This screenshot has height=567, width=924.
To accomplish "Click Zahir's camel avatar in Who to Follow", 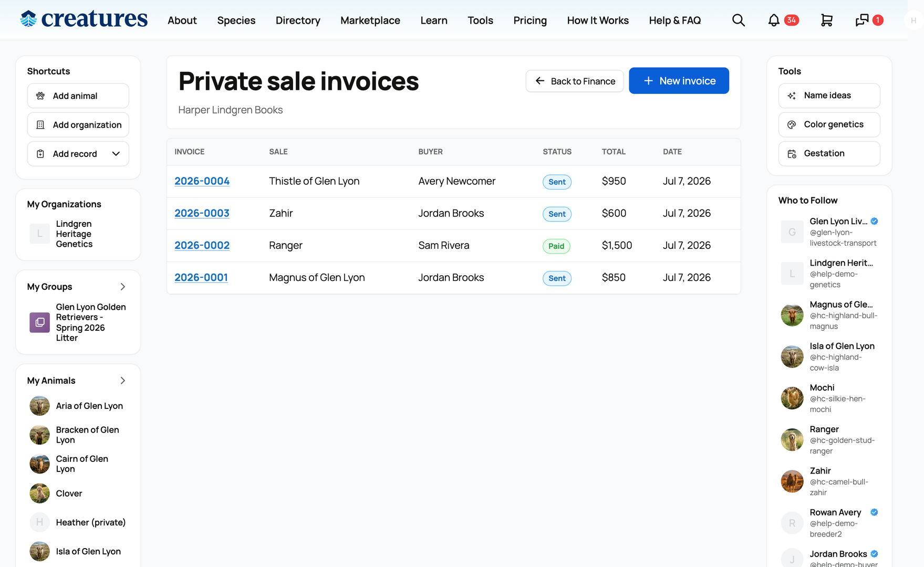I will (x=792, y=481).
